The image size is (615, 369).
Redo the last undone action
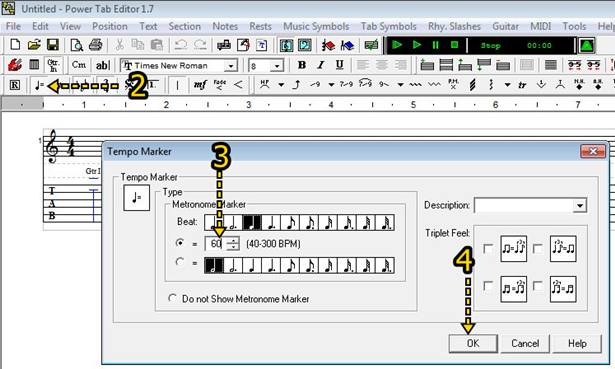(200, 45)
